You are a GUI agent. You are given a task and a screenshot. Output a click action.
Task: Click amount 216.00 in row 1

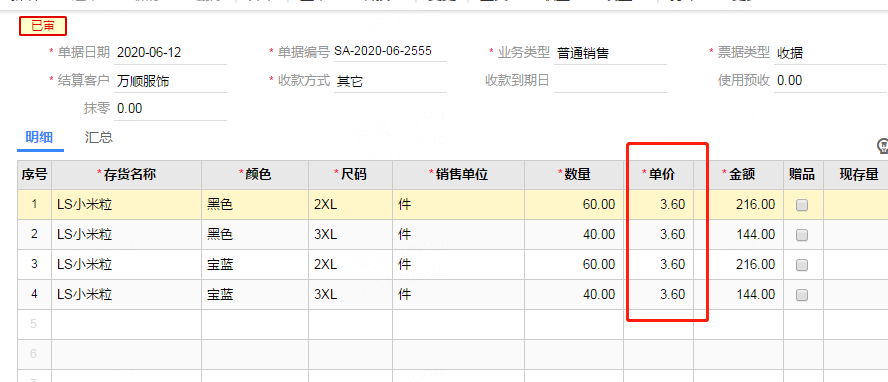coord(738,205)
